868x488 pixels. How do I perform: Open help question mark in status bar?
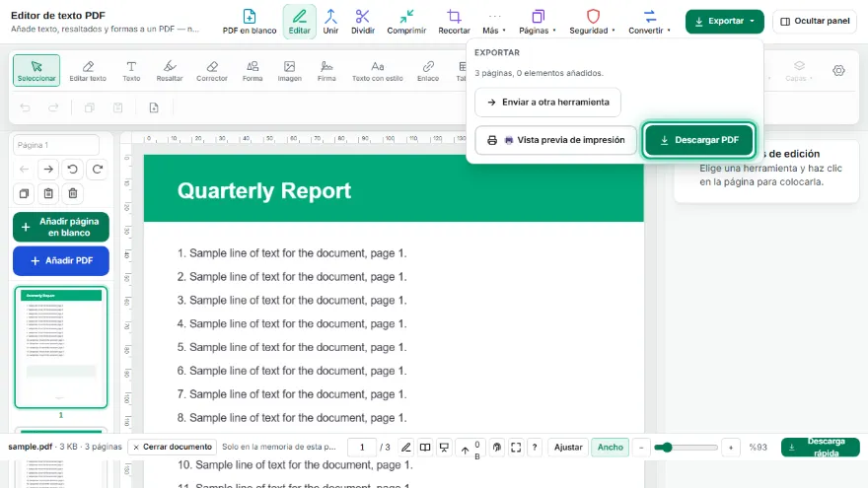point(535,447)
